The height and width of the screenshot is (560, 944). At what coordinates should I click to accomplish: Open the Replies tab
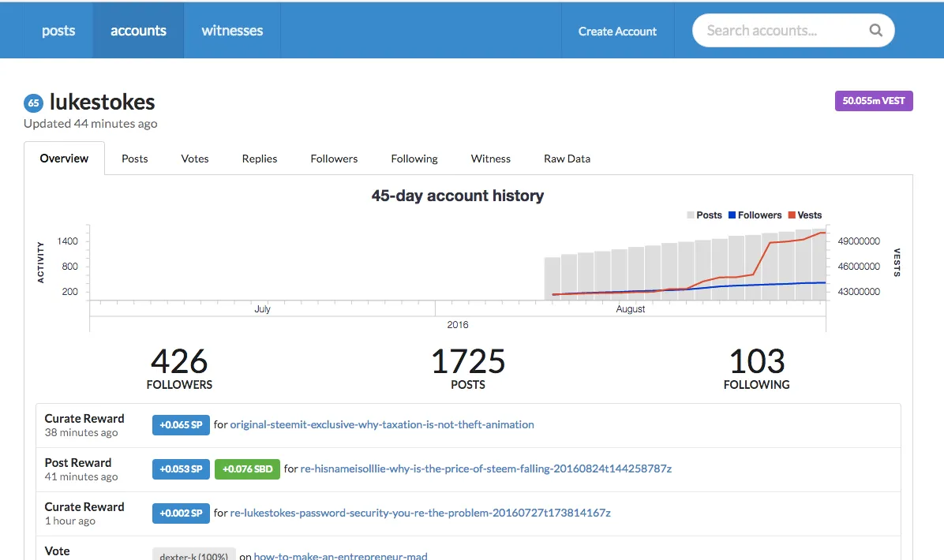[260, 159]
